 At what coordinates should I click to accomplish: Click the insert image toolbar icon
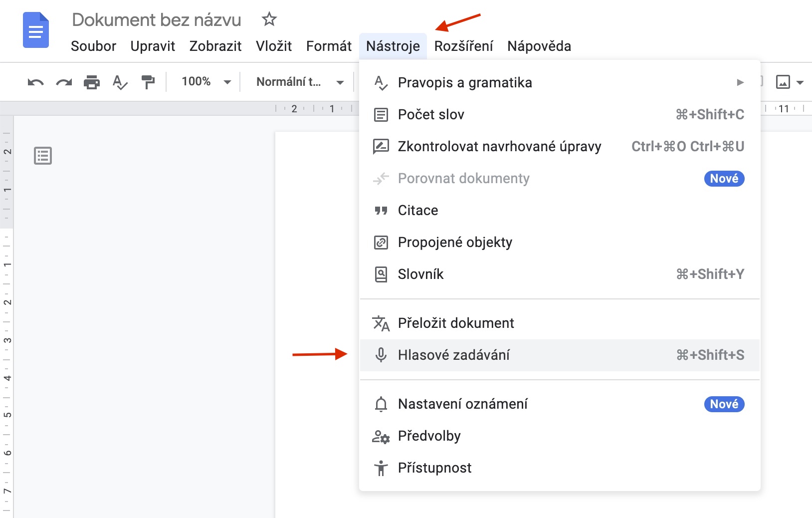(x=783, y=82)
